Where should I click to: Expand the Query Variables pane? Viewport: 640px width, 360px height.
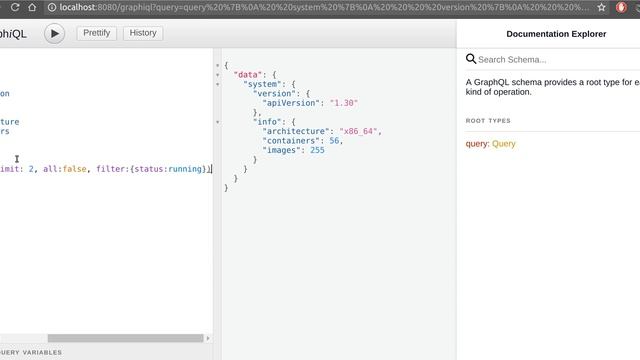[x=31, y=352]
